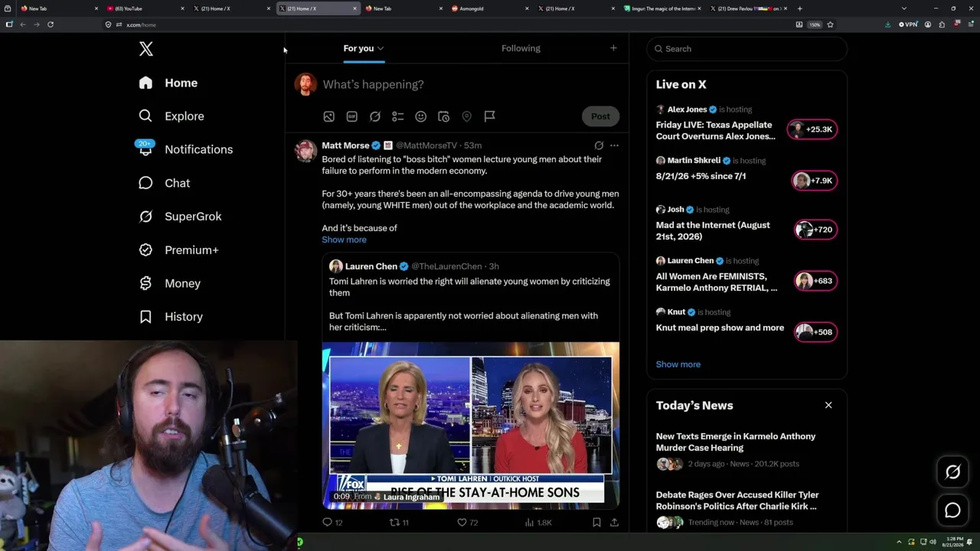Viewport: 980px width, 551px height.
Task: Switch to the Following tab
Action: pos(521,48)
